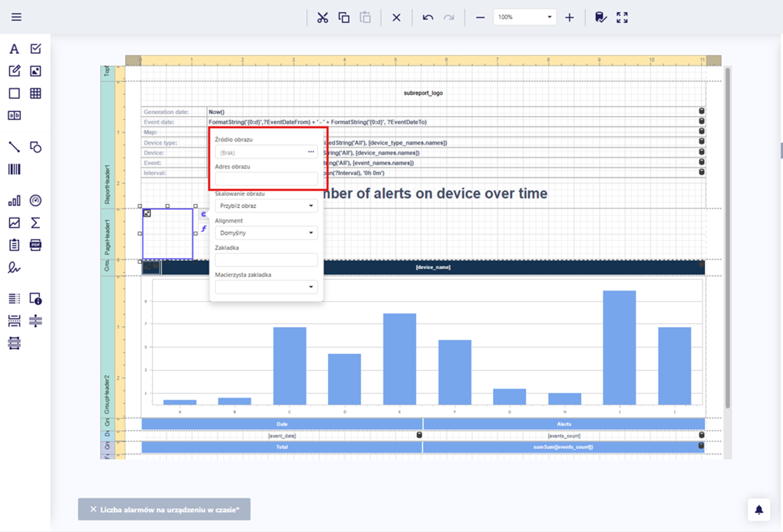This screenshot has width=783, height=532.
Task: Select the Barcode control tool
Action: [x=14, y=169]
